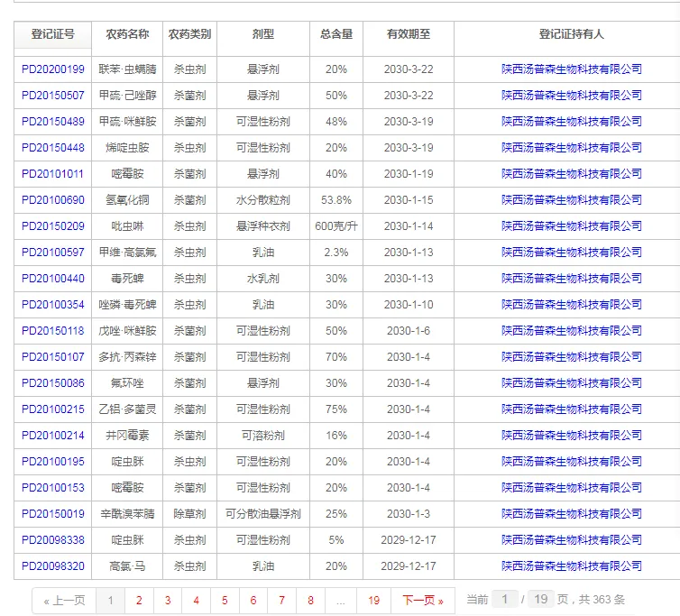Click formulation 悬浮种衣剂
Image resolution: width=680 pixels, height=616 pixels.
(x=263, y=226)
